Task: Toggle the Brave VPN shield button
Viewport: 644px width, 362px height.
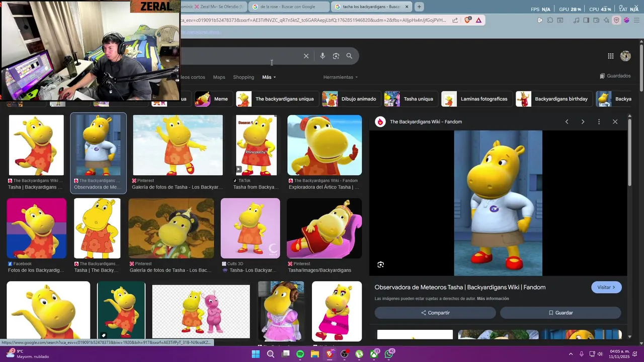Action: point(616,20)
